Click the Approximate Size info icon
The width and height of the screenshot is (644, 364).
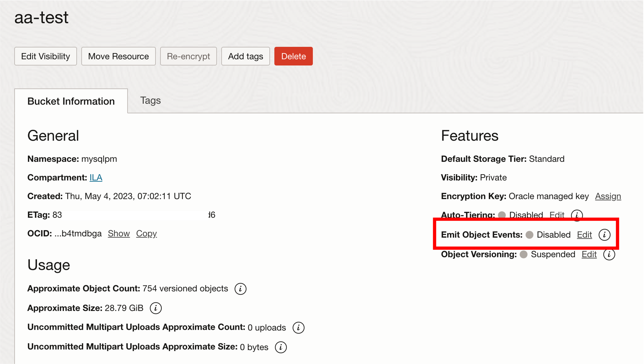pyautogui.click(x=155, y=308)
